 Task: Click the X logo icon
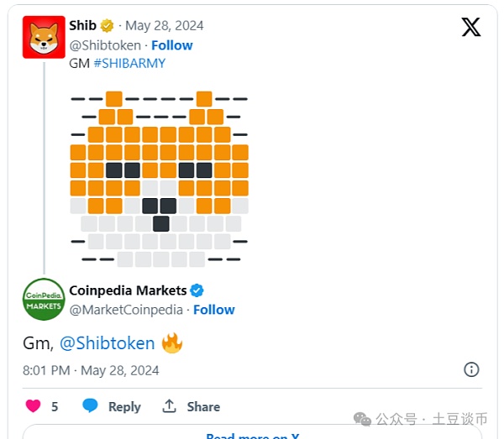[471, 27]
